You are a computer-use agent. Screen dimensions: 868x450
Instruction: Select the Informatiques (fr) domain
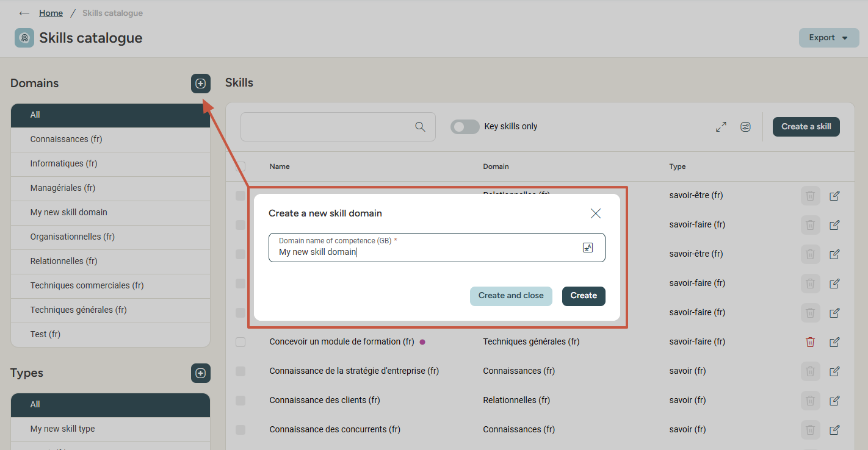(63, 163)
